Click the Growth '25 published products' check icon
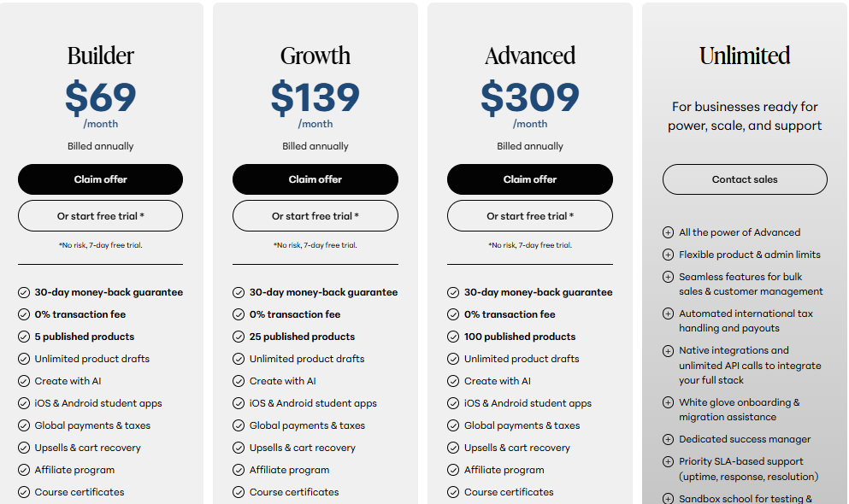The width and height of the screenshot is (849, 504). pyautogui.click(x=239, y=337)
